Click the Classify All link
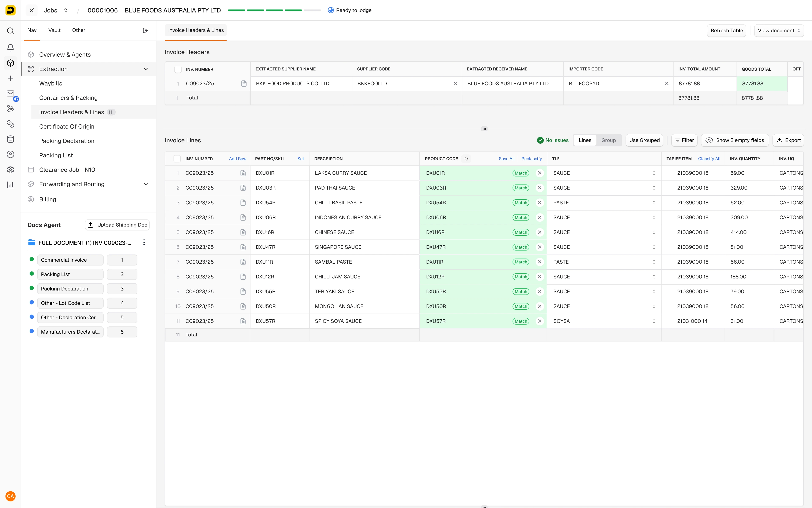Screen dimensions: 812x508 [x=709, y=159]
